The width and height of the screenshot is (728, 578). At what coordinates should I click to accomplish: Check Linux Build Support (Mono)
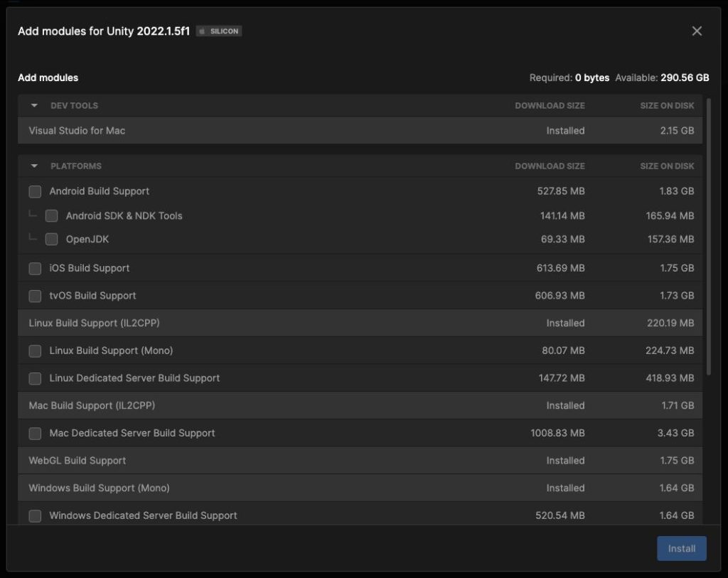35,350
